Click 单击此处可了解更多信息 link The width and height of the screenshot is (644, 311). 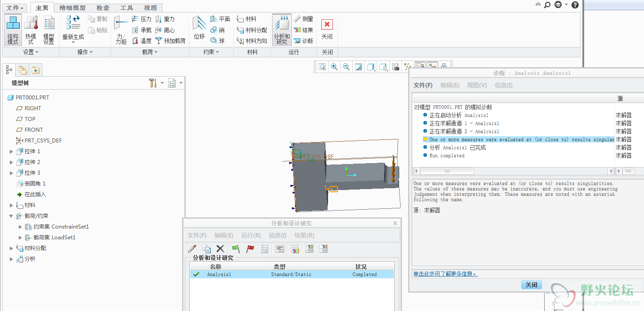click(445, 274)
